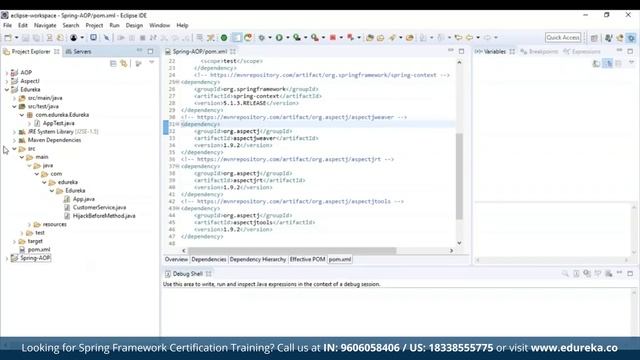Switch to the Effective POM tab
640x360 pixels.
point(307,260)
